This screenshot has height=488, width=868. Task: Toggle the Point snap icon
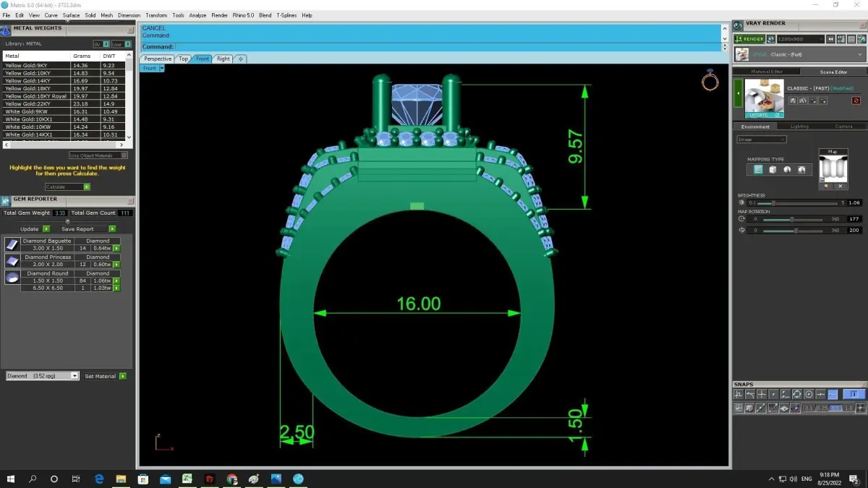click(x=773, y=394)
